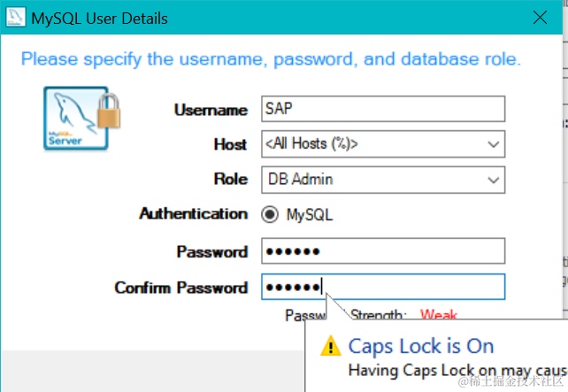Click the 'Caps Lock is On' tooltip heading
The height and width of the screenshot is (392, 568).
421,346
